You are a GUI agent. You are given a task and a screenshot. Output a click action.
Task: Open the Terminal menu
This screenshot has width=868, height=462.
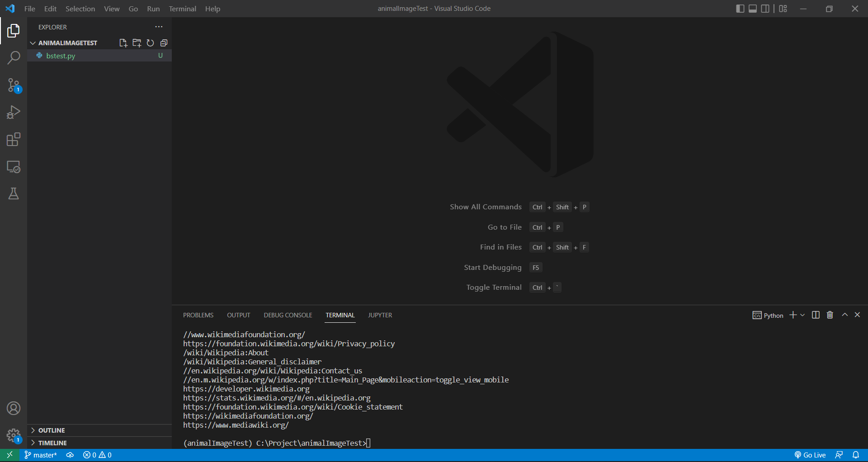182,9
